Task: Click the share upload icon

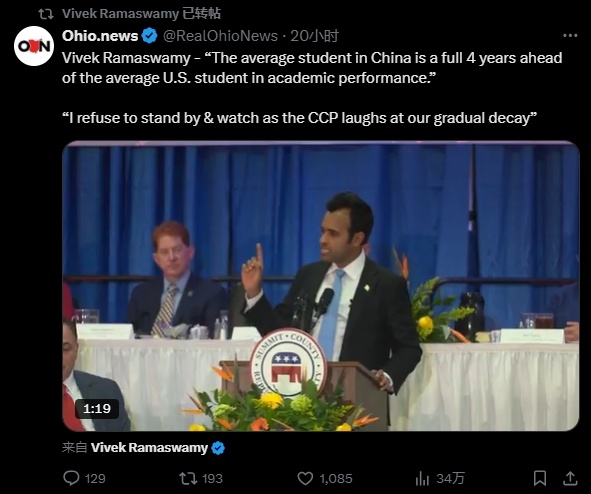Action: coord(570,478)
